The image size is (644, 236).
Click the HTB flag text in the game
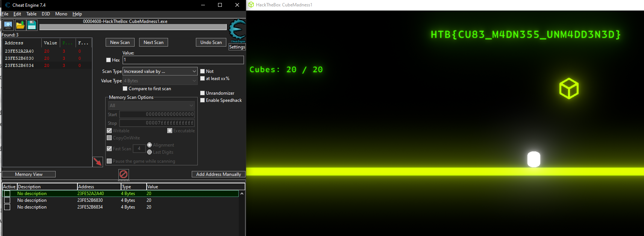(526, 35)
